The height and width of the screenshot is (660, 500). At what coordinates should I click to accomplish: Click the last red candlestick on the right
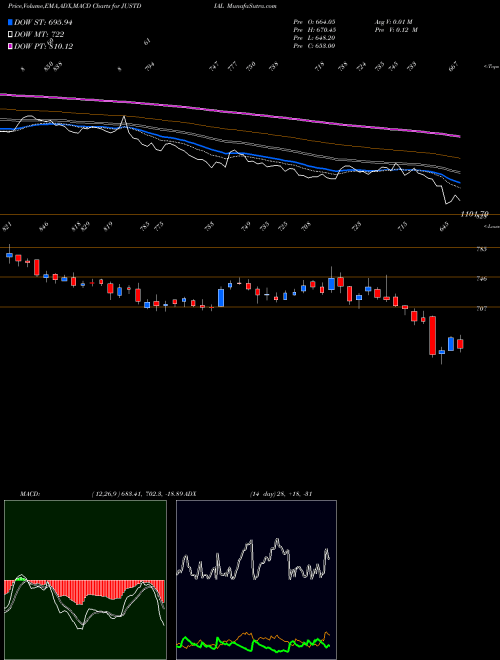coord(460,343)
